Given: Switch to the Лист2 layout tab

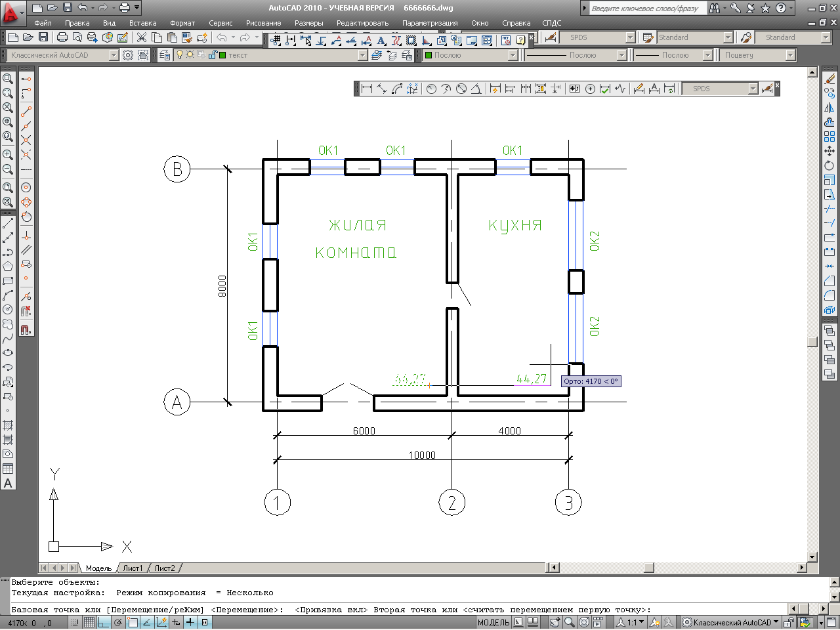Looking at the screenshot, I should (x=165, y=568).
